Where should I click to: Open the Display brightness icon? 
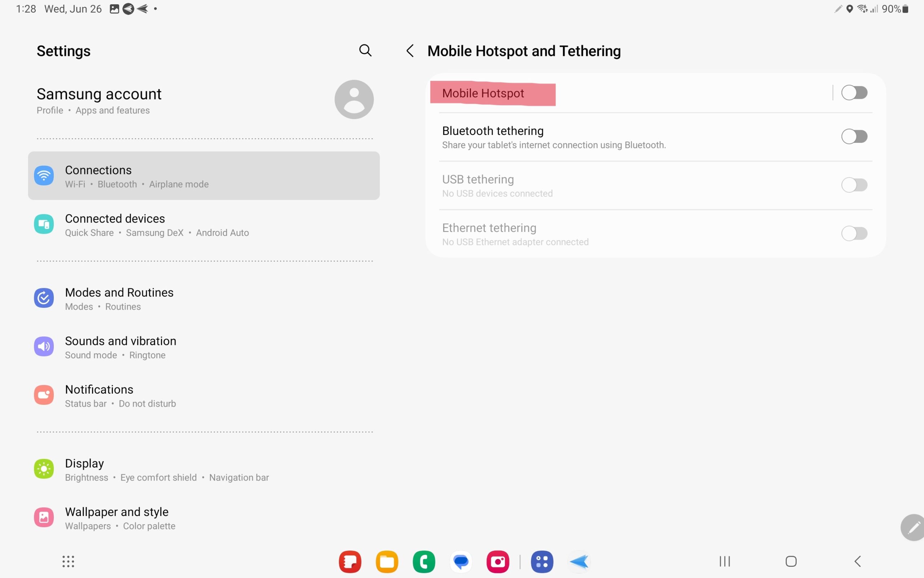coord(44,469)
